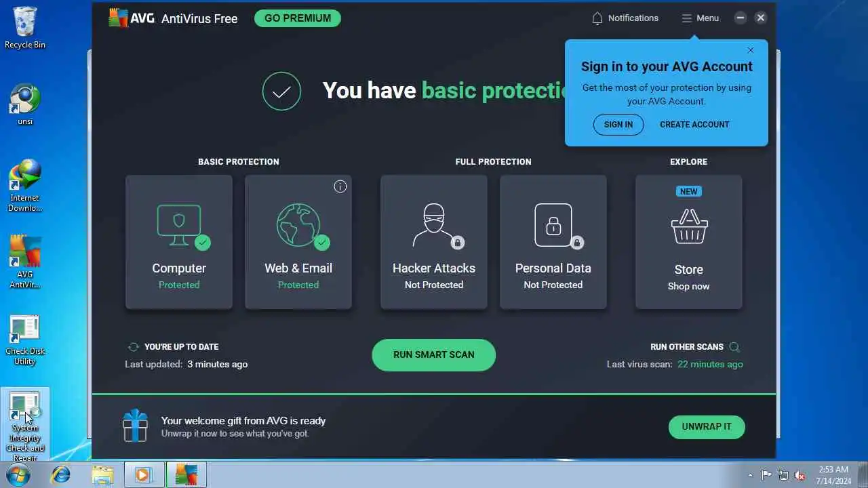Open the Personal Data lock tile
Image resolution: width=868 pixels, height=488 pixels.
[553, 242]
